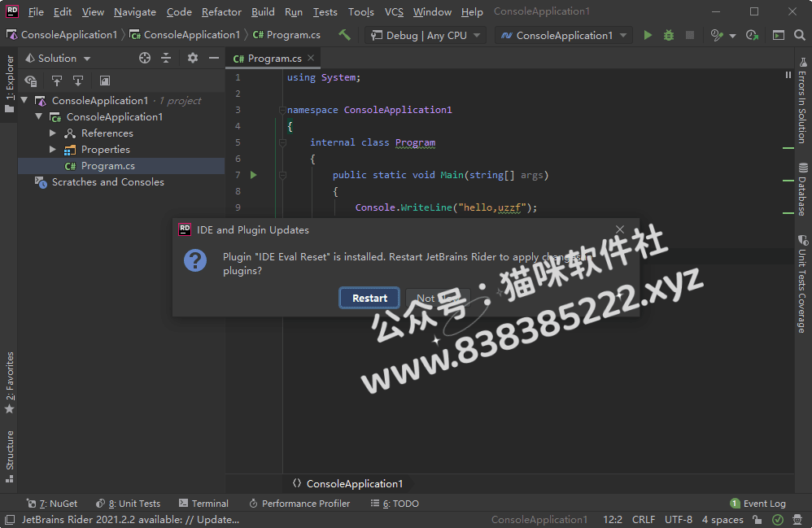Click the bottom-left tool windows square icon
Viewport: 812px width, 528px height.
(9, 519)
